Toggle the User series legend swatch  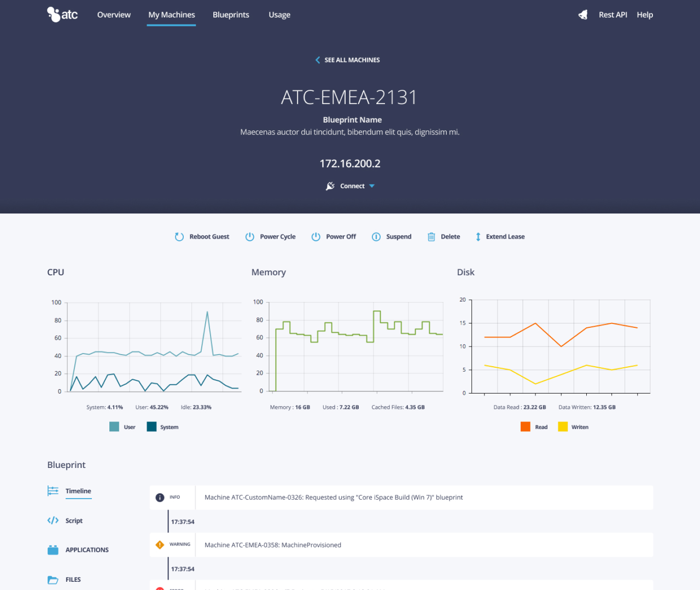[114, 427]
